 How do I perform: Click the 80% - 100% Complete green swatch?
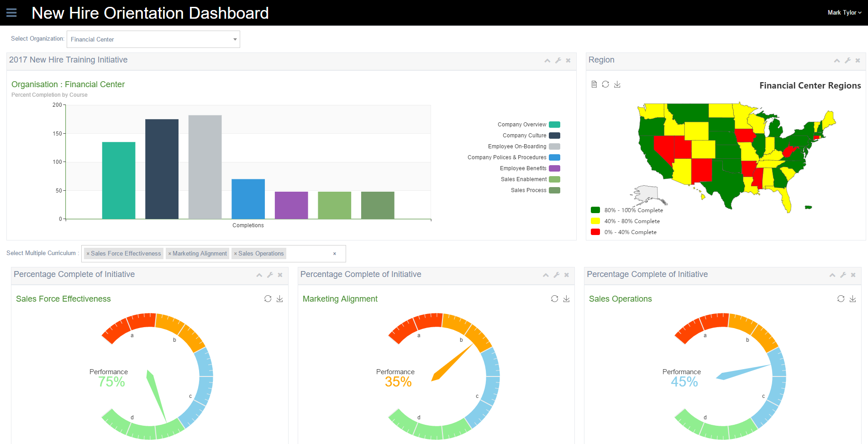tap(595, 210)
